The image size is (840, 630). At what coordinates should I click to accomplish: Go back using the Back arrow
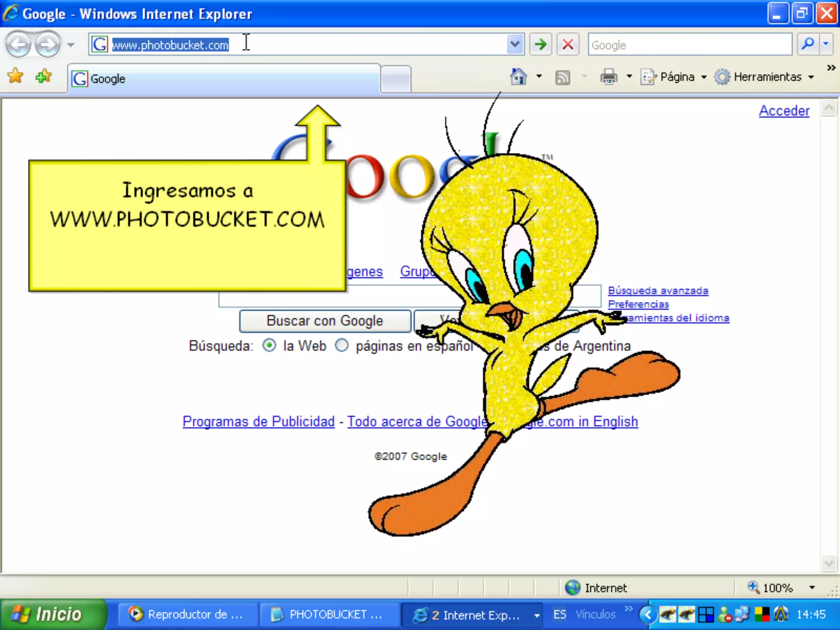pyautogui.click(x=18, y=44)
